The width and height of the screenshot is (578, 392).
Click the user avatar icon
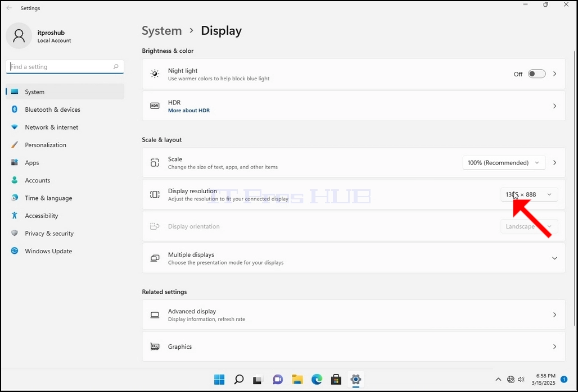pos(19,36)
